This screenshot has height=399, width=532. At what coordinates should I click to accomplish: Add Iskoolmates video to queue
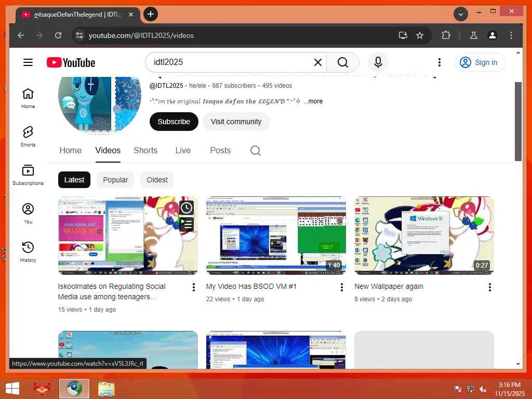(x=187, y=224)
